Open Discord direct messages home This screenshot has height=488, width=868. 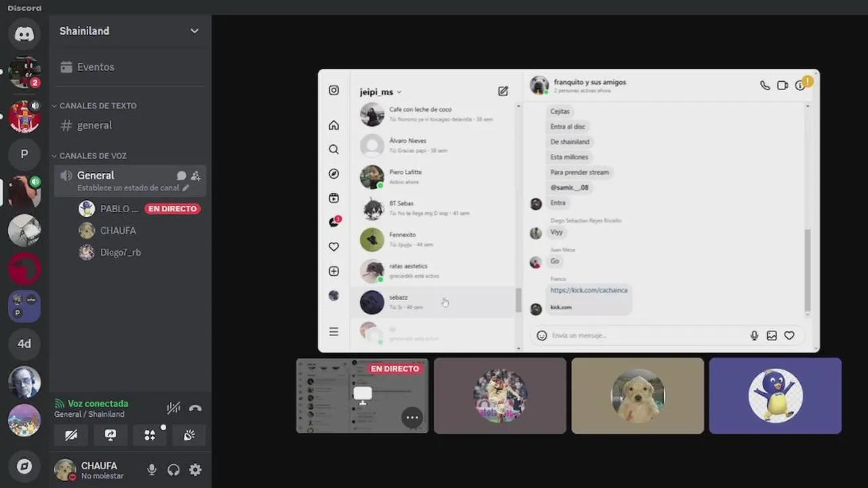point(24,34)
